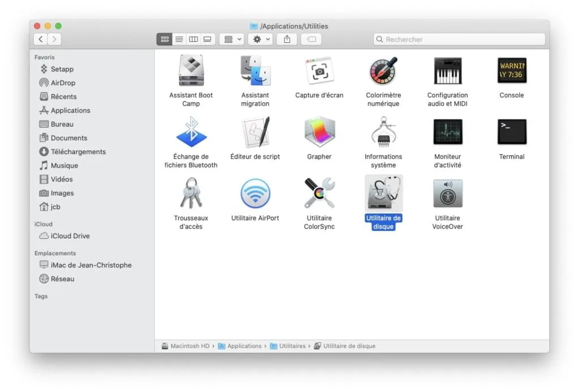This screenshot has width=579, height=392.
Task: Click Utilitaire de disque in path bar
Action: coord(345,346)
